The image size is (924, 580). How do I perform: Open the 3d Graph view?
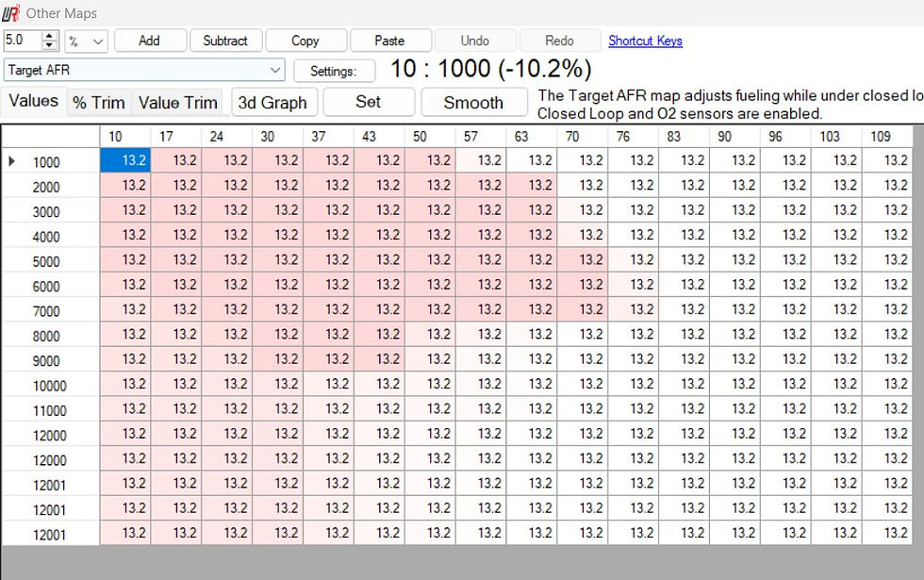click(272, 103)
